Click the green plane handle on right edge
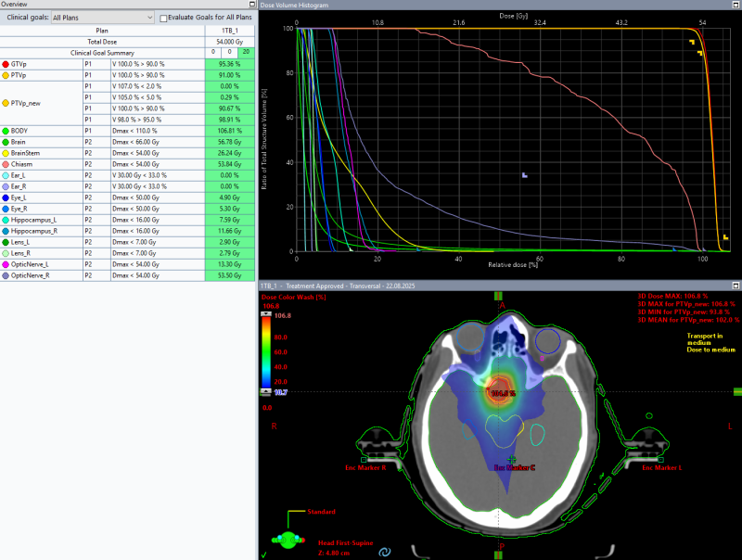Screen dimensions: 742x560 tap(736, 392)
